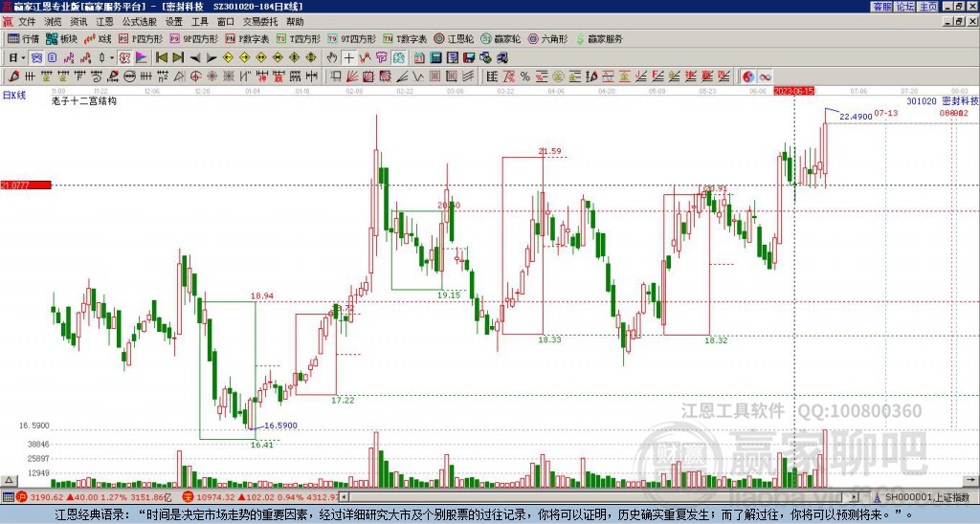Open the T四方形 tool

coord(299,38)
